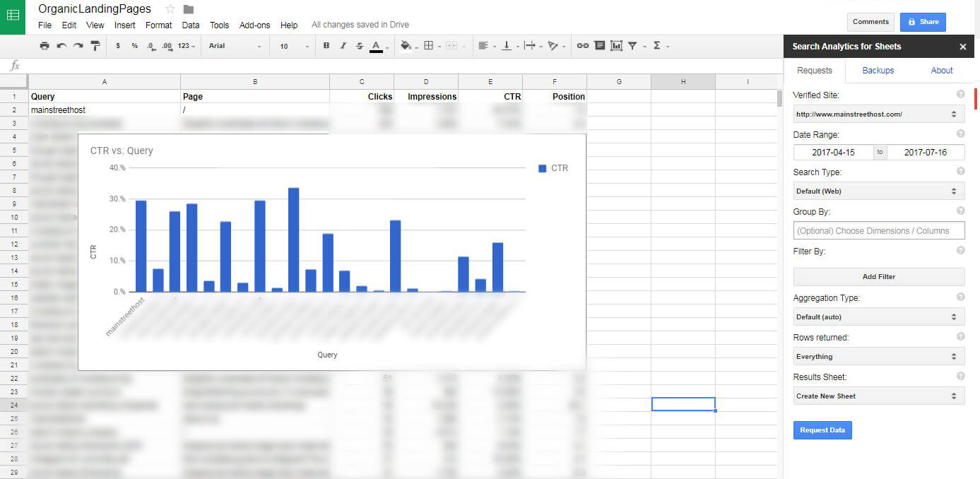Open the File menu
Image resolution: width=980 pixels, height=479 pixels.
[x=45, y=25]
